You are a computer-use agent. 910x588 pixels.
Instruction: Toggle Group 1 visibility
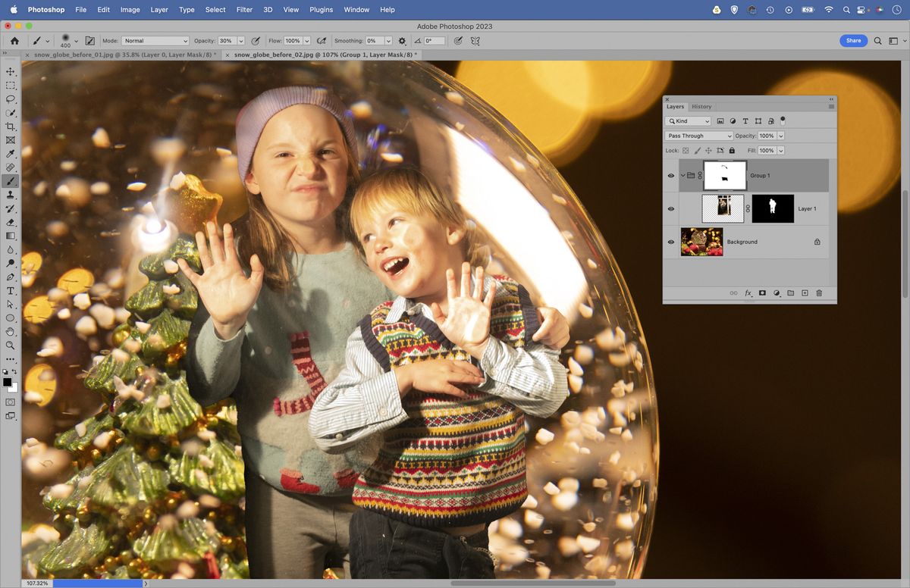[x=670, y=175]
